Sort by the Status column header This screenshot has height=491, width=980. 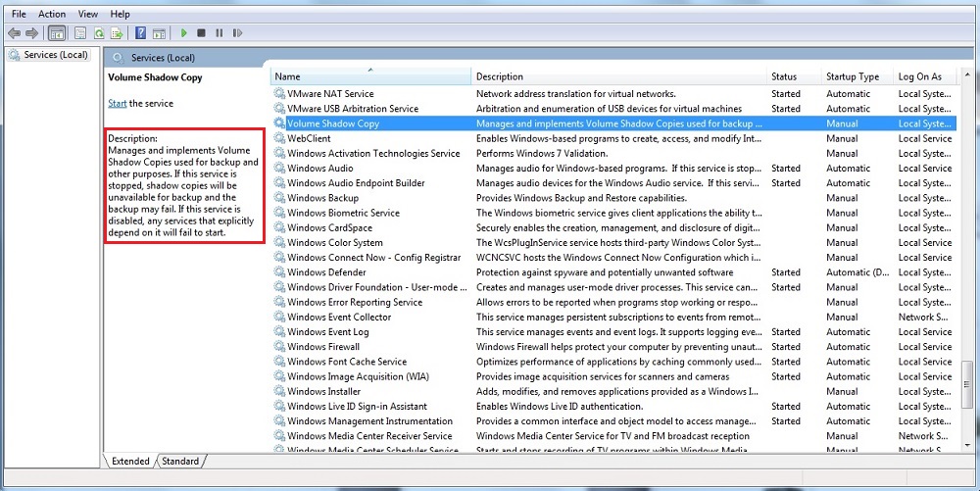pos(793,76)
